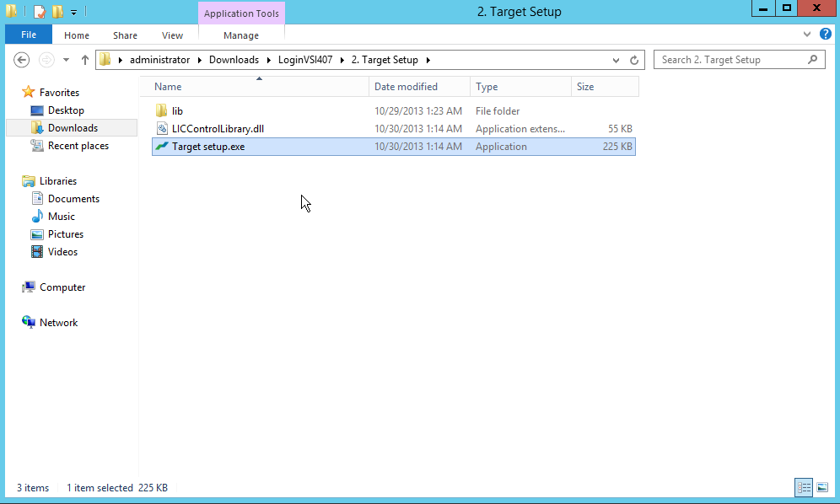Click the 10/29/2013 1:23 AM date cell
Viewport: 840px width, 504px height.
[x=417, y=111]
